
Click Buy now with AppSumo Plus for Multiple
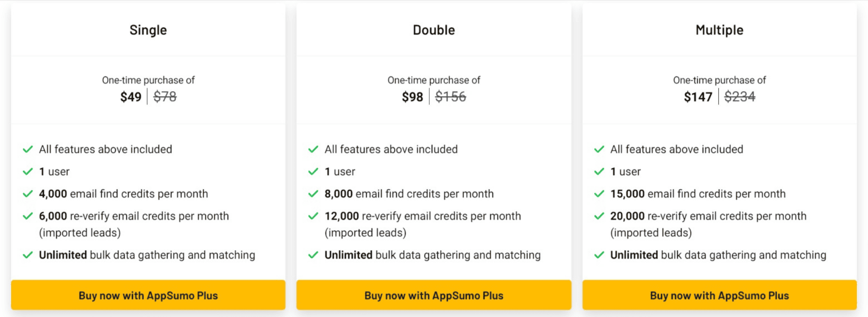[719, 295]
